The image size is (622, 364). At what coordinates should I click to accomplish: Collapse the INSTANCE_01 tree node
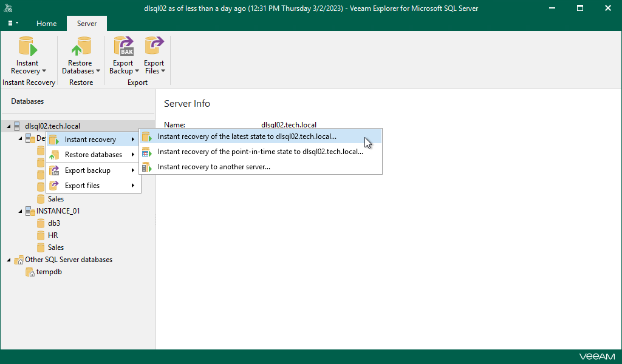(20, 212)
